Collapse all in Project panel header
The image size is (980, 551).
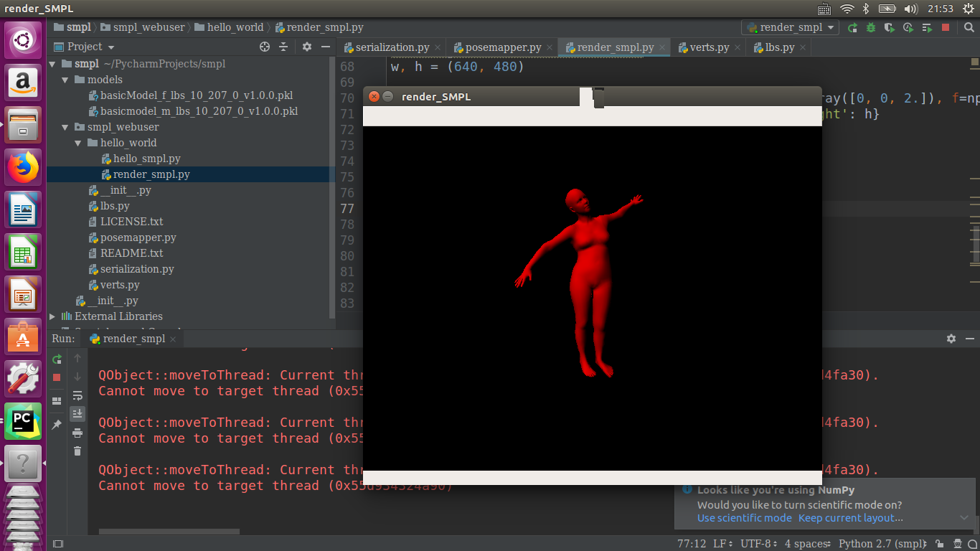tap(283, 47)
